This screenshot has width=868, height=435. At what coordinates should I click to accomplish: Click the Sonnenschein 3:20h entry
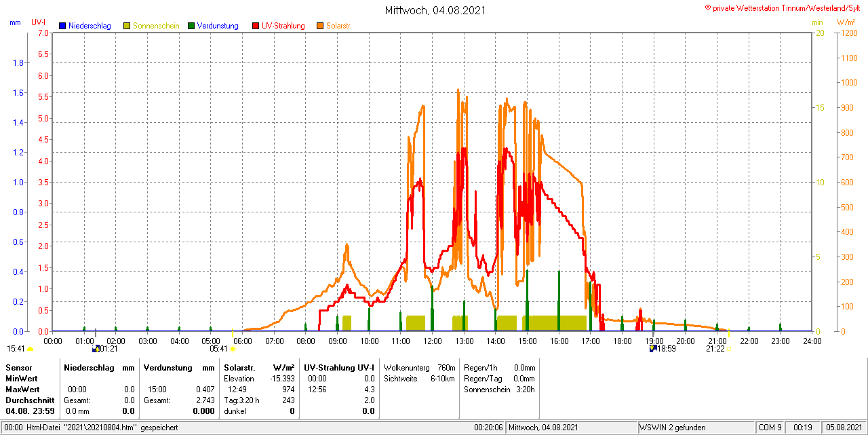pyautogui.click(x=500, y=390)
